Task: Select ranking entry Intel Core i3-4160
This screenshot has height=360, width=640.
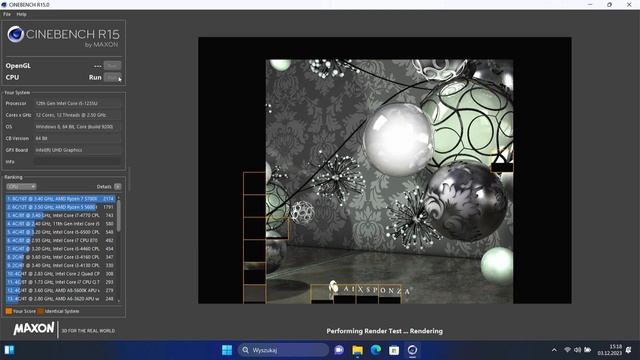Action: [x=61, y=257]
